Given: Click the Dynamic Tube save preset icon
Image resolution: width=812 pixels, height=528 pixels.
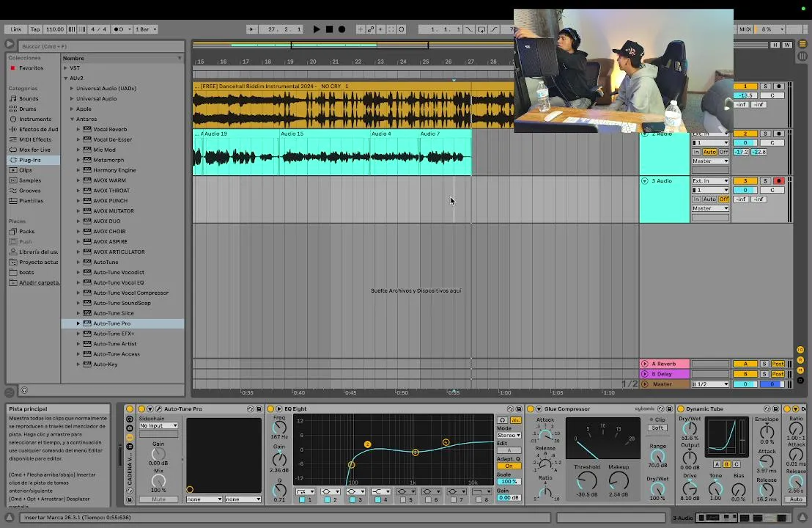Looking at the screenshot, I should pyautogui.click(x=776, y=408).
